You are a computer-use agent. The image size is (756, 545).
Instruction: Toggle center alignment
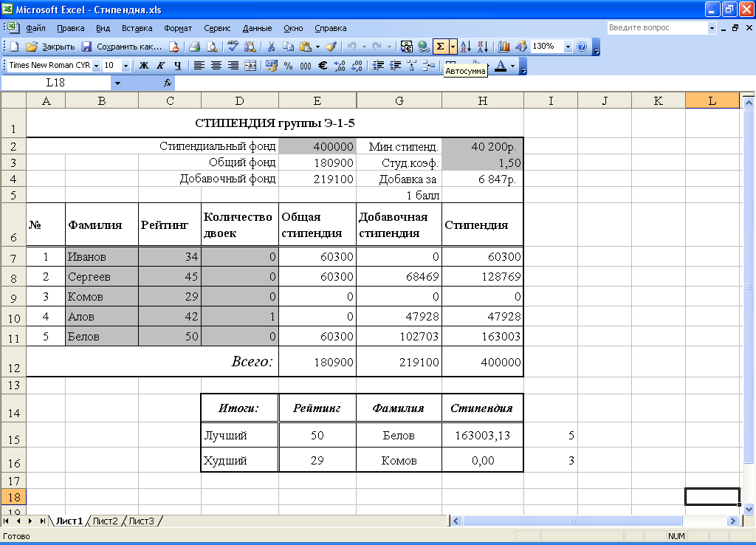pyautogui.click(x=216, y=66)
